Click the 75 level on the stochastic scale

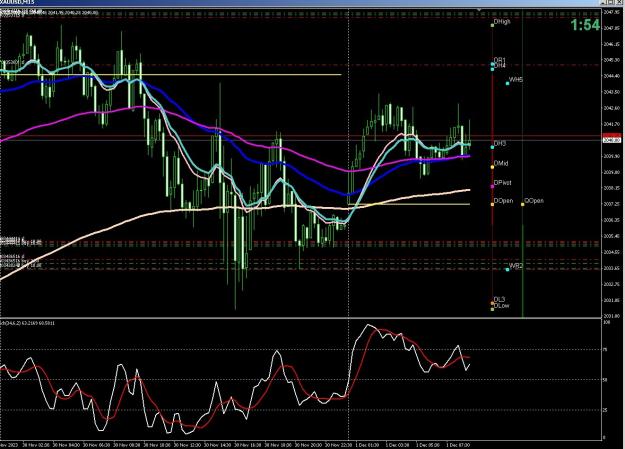pyautogui.click(x=607, y=349)
